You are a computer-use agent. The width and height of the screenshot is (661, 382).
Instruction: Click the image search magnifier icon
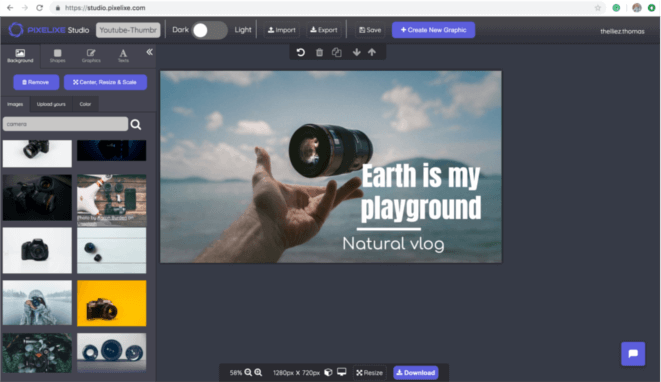(x=136, y=124)
